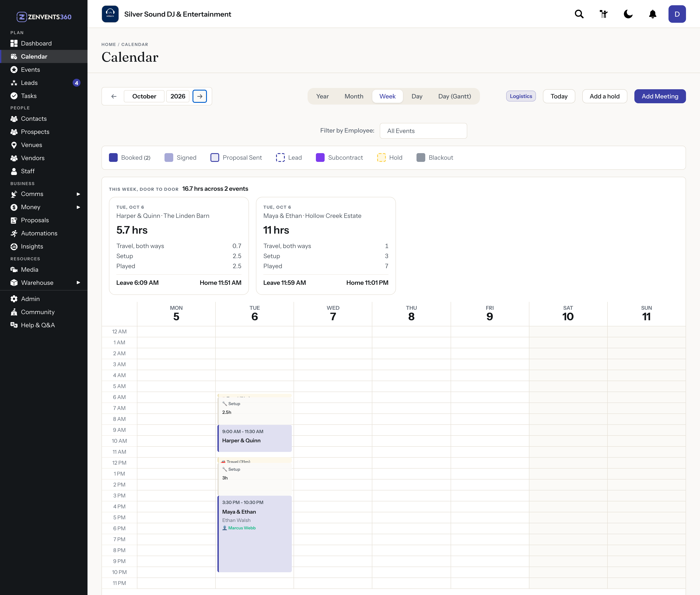Click HOME breadcrumb link
700x595 pixels.
[109, 44]
